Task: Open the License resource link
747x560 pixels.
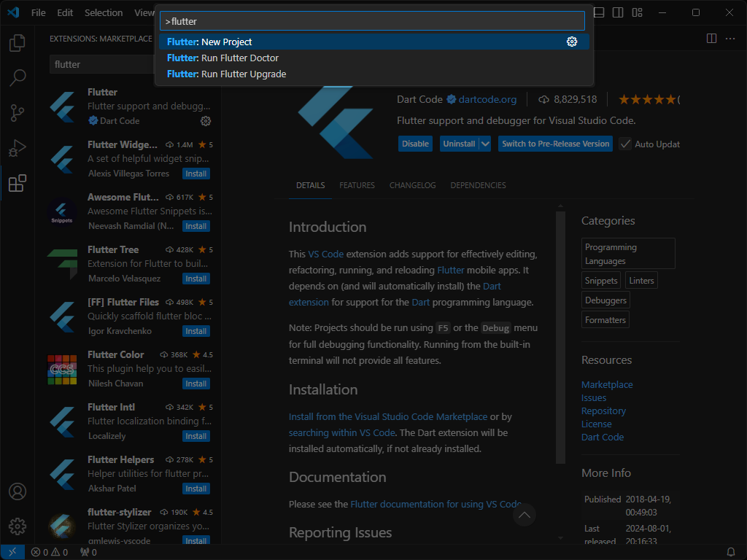Action: (597, 424)
